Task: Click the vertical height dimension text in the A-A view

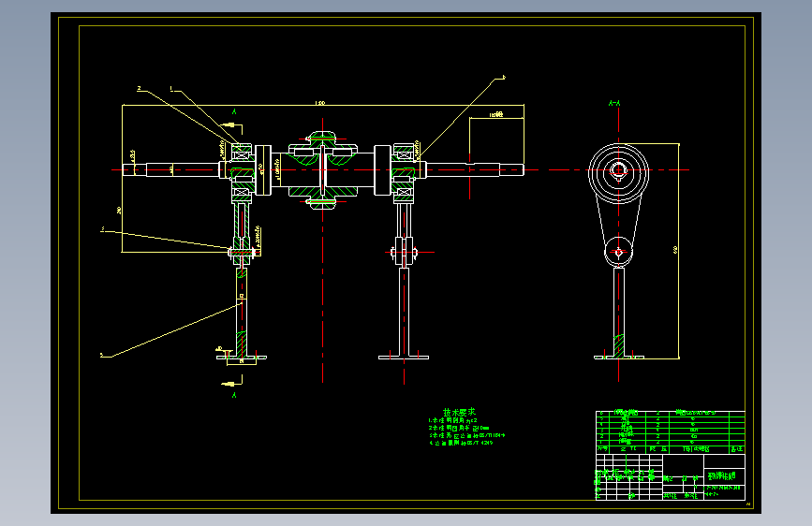Action: [x=675, y=250]
